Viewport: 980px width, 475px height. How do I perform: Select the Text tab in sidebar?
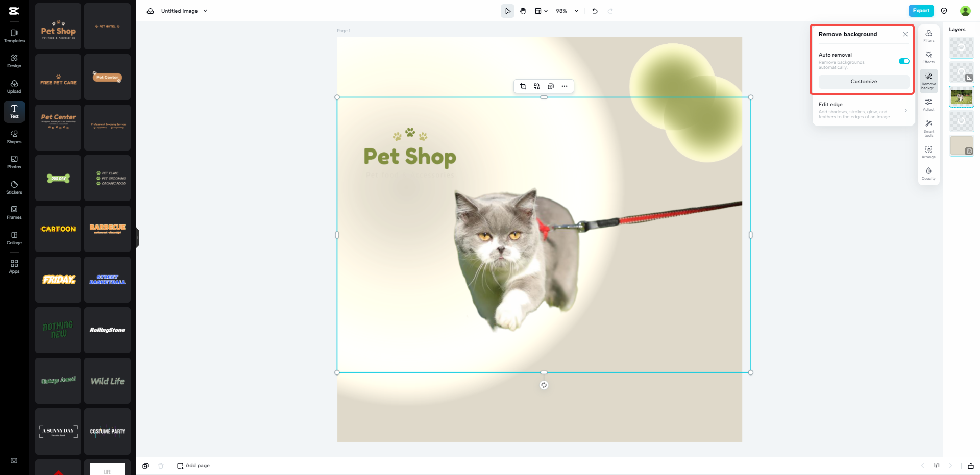(x=14, y=112)
